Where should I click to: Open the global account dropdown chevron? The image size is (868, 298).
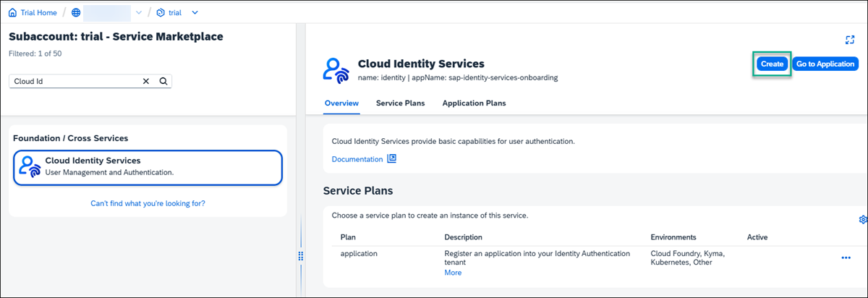tap(139, 12)
